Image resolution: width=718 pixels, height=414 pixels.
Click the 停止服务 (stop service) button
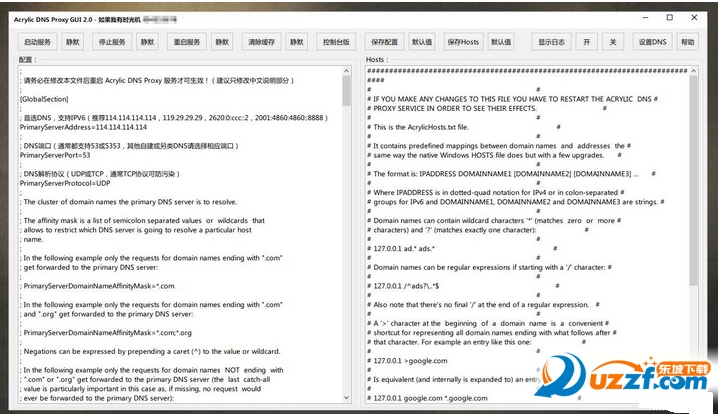pyautogui.click(x=112, y=42)
